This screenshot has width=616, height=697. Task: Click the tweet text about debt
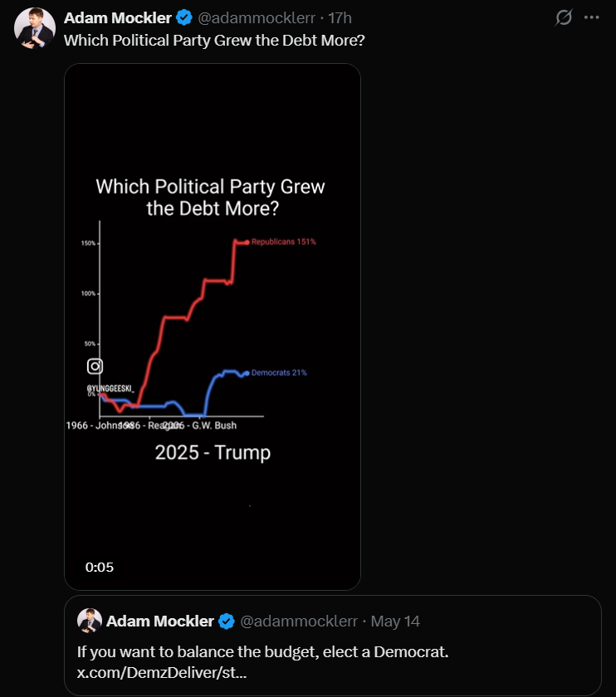tap(214, 41)
